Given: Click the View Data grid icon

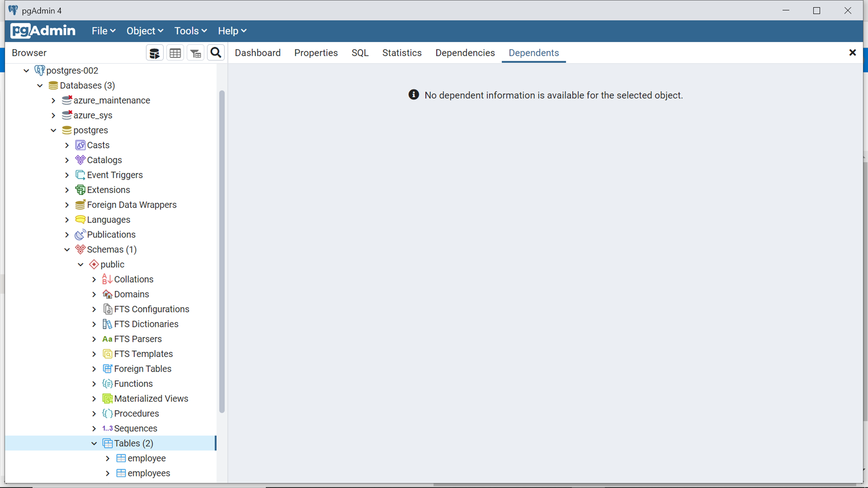Looking at the screenshot, I should 175,53.
